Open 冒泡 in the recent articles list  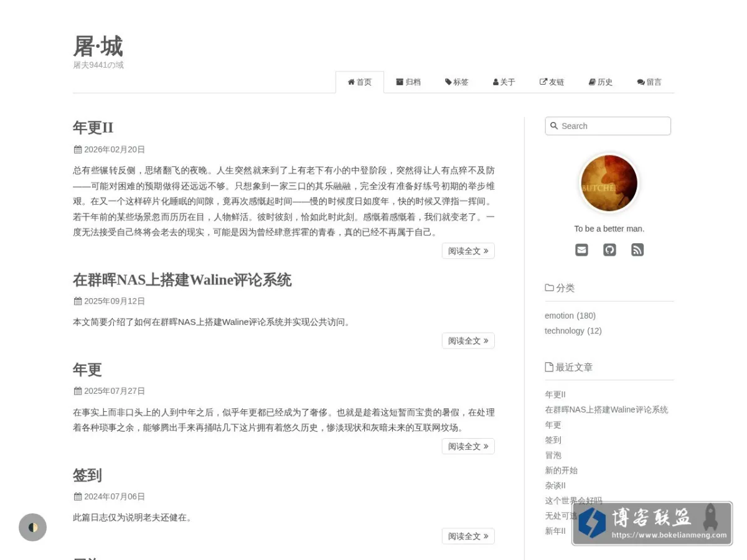click(x=553, y=455)
